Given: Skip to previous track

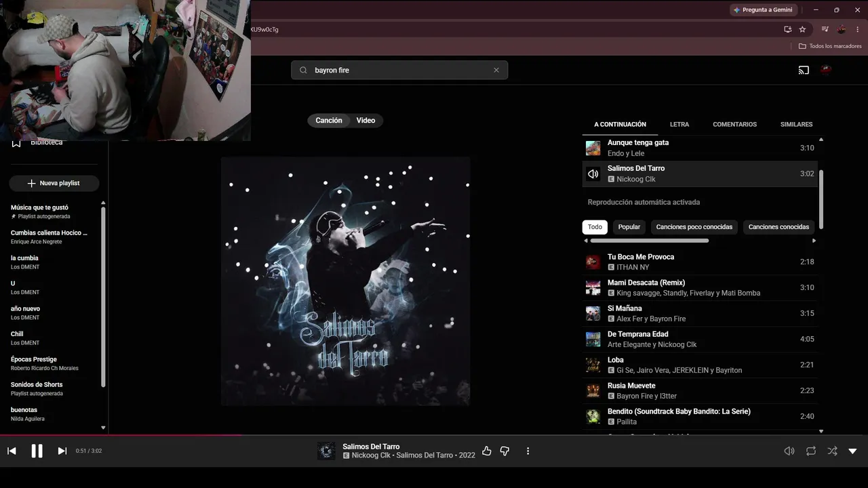Looking at the screenshot, I should click(x=12, y=451).
